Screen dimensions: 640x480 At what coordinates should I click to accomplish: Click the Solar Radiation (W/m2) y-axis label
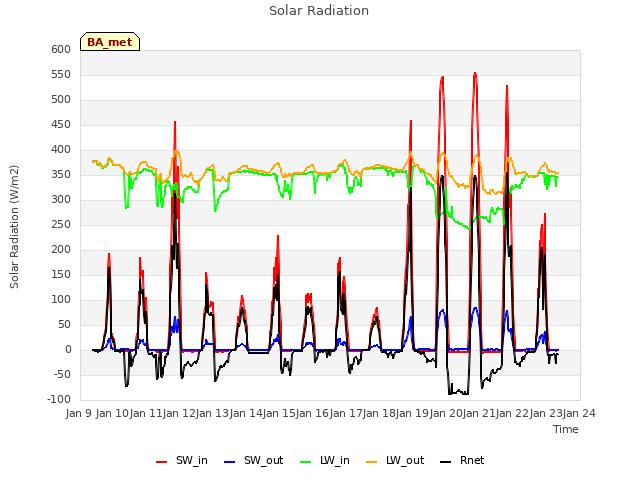pyautogui.click(x=14, y=227)
